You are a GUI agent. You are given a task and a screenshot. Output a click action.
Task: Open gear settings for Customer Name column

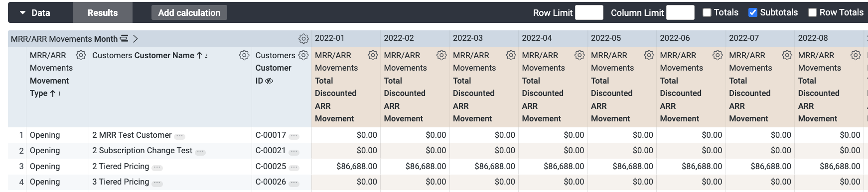tap(244, 55)
